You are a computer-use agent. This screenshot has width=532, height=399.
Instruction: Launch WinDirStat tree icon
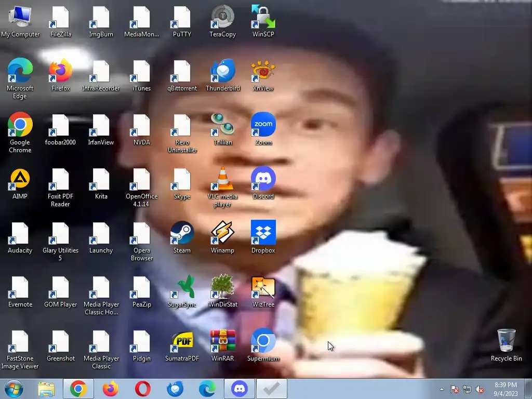click(x=222, y=291)
